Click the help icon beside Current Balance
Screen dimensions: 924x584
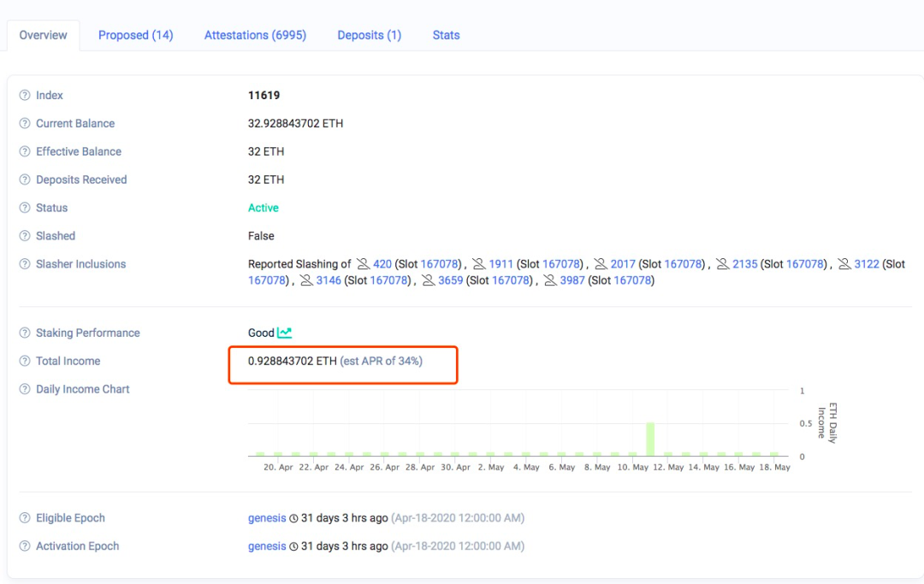point(24,123)
